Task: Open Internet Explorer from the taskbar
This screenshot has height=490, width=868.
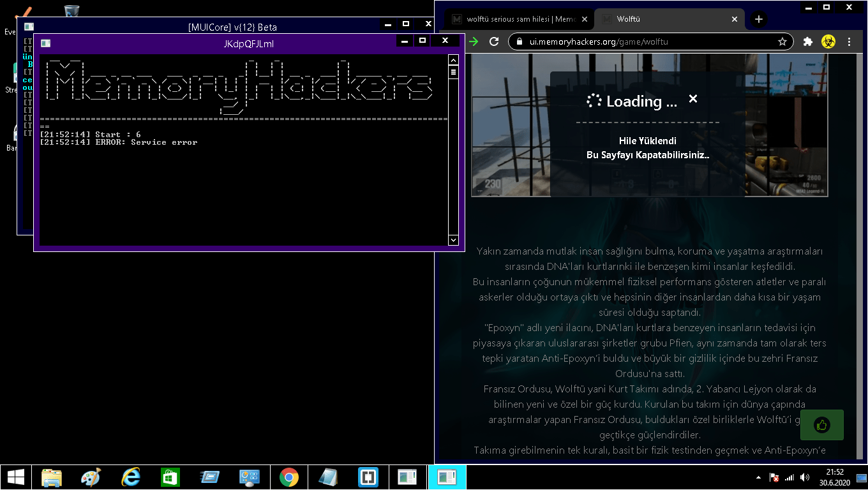Action: pyautogui.click(x=131, y=477)
